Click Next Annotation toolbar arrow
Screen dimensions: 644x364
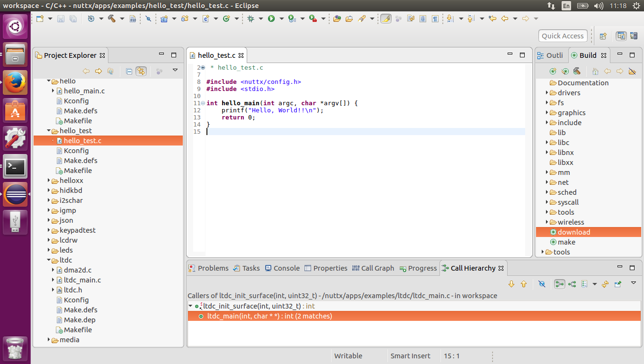(450, 18)
